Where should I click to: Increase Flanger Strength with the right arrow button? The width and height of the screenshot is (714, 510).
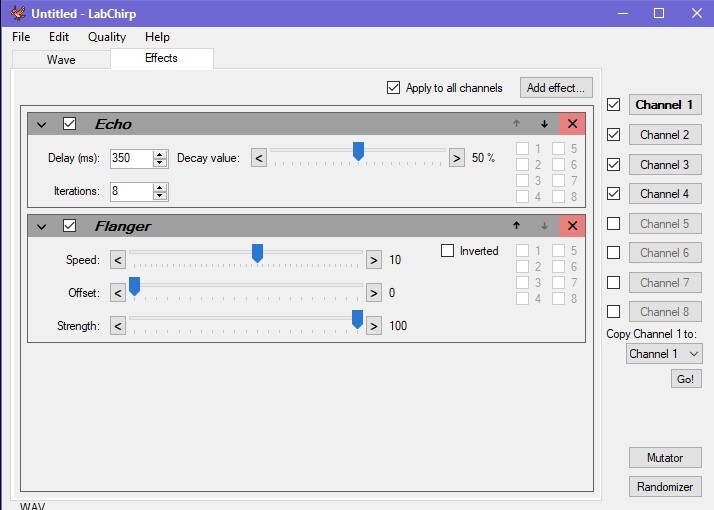[374, 326]
